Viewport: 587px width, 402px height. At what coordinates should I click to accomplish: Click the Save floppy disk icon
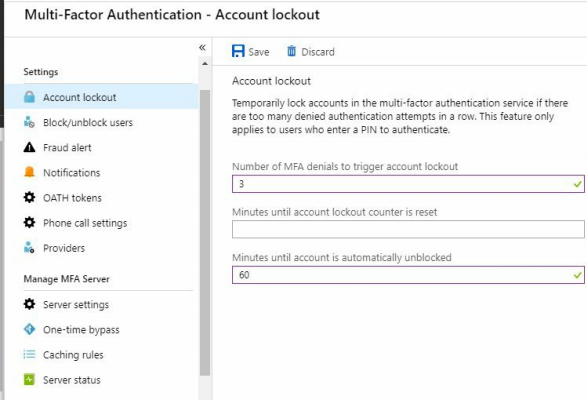(x=238, y=51)
